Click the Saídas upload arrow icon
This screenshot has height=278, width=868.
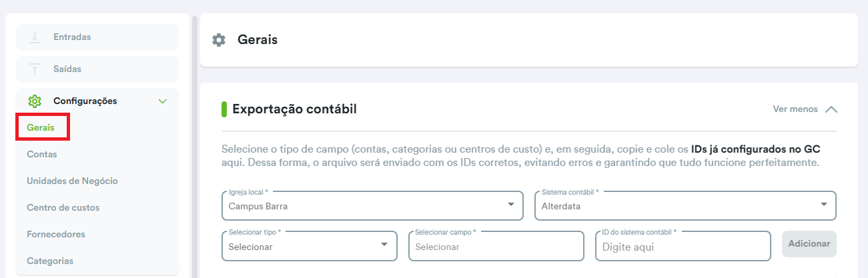click(35, 69)
